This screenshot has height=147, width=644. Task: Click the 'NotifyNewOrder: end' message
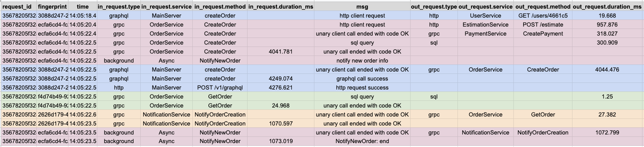[x=362, y=142]
